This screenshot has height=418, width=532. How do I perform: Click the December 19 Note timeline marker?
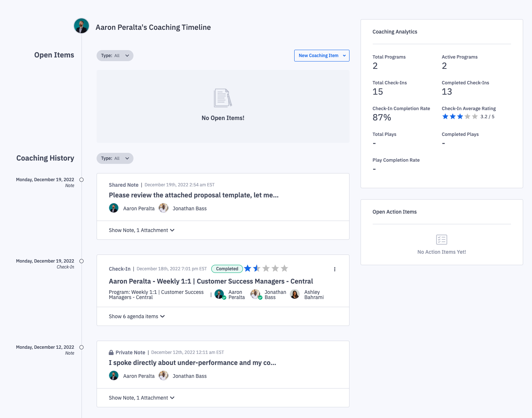(x=81, y=180)
